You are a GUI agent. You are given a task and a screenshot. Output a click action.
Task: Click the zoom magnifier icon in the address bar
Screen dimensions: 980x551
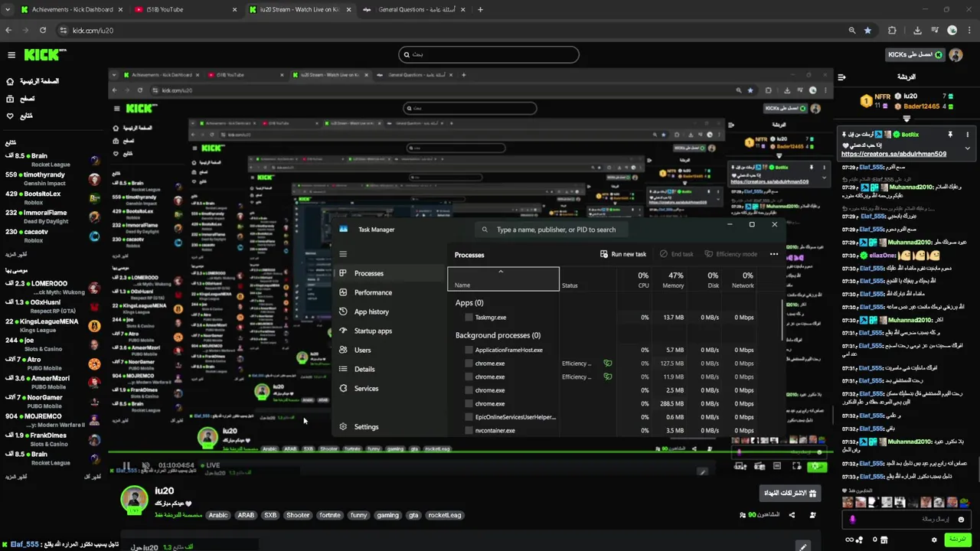coord(851,31)
